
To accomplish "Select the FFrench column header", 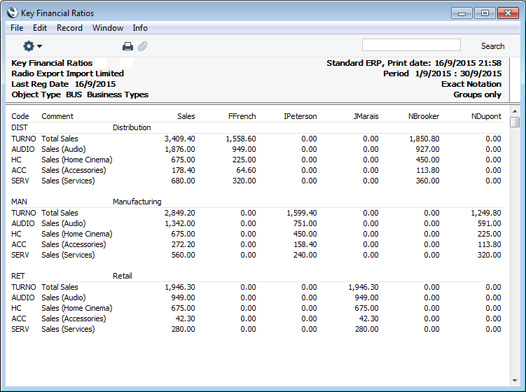I will pyautogui.click(x=242, y=116).
